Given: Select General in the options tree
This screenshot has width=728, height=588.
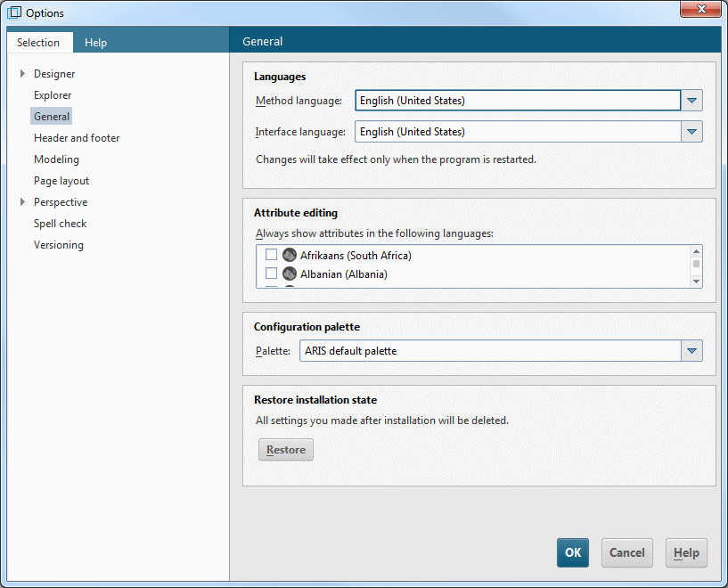Looking at the screenshot, I should (x=52, y=117).
